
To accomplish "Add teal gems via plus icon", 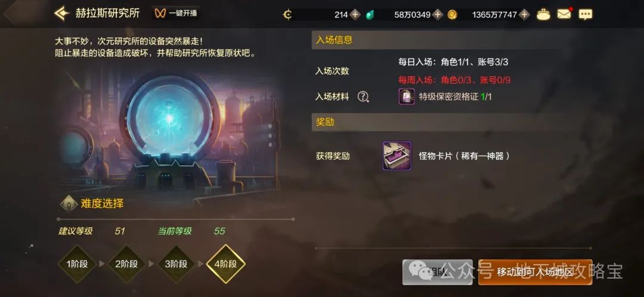I will pyautogui.click(x=438, y=15).
